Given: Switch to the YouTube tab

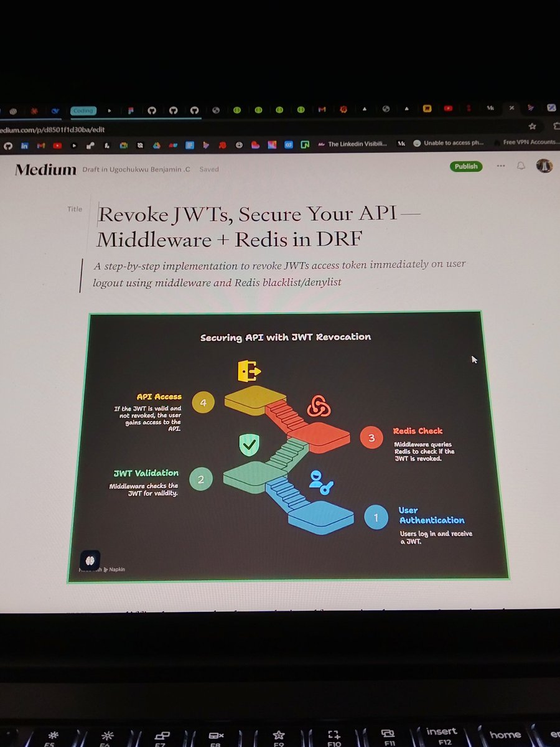Looking at the screenshot, I should (x=448, y=108).
